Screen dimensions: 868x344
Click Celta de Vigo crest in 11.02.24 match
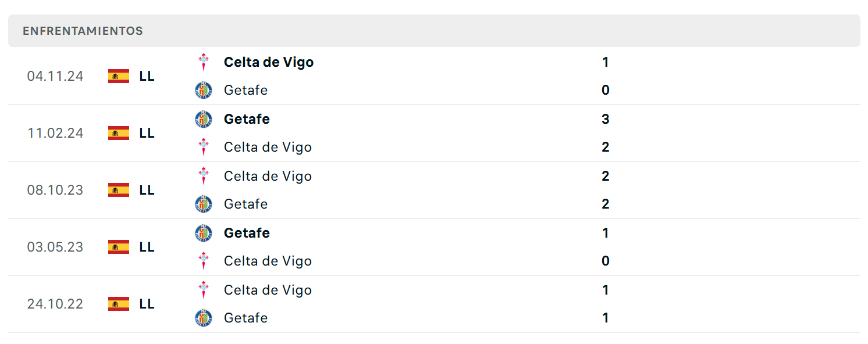tap(203, 147)
